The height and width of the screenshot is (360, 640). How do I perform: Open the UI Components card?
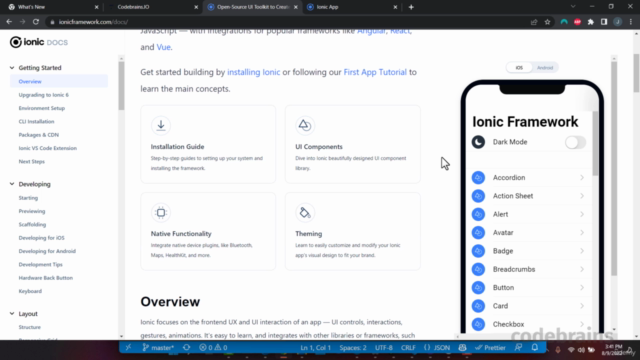353,144
